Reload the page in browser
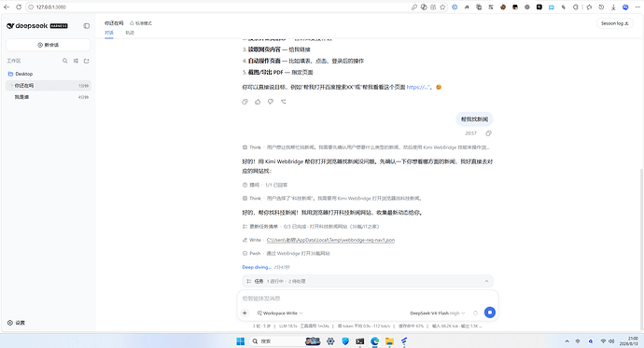This screenshot has height=348, width=644. [x=19, y=7]
